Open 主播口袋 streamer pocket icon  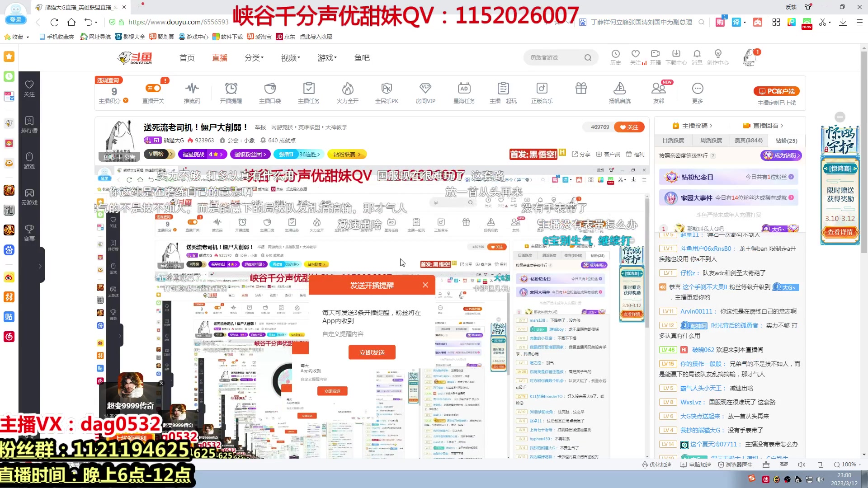point(270,93)
